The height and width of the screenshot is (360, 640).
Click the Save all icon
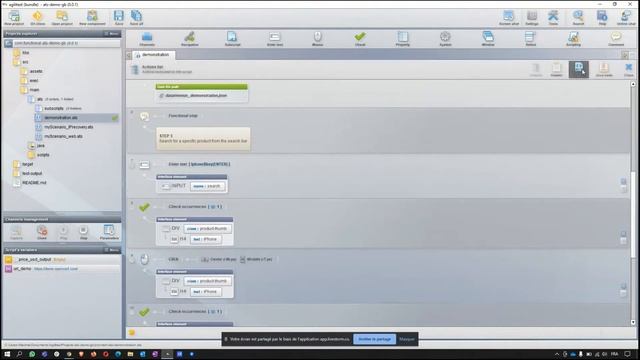click(x=136, y=18)
